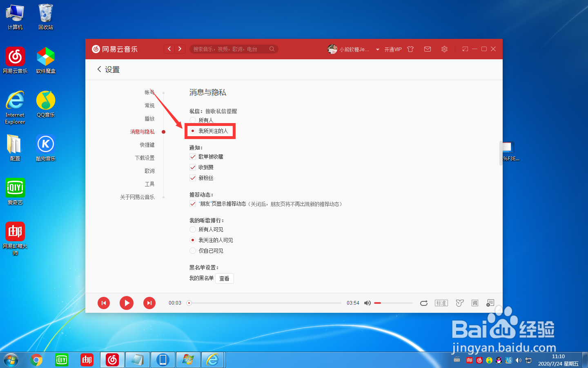Select 下载设置 settings section

point(145,158)
